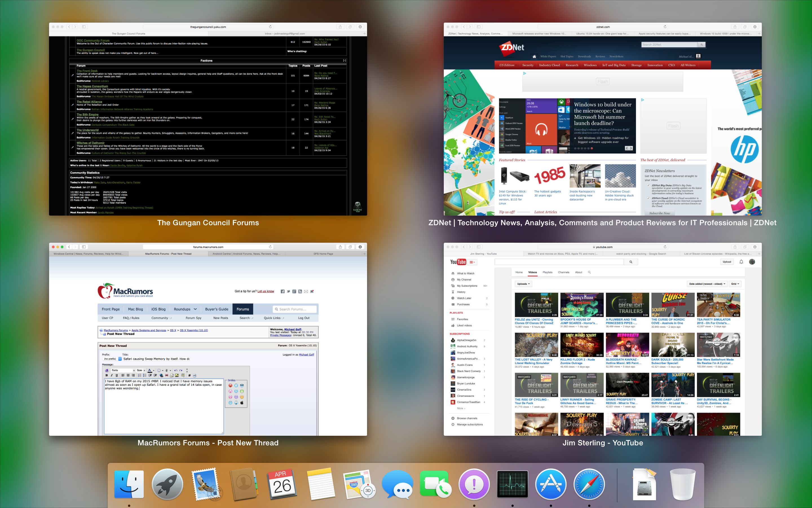The image size is (812, 508).
Task: Undo last edit in message editor
Action: 176,371
